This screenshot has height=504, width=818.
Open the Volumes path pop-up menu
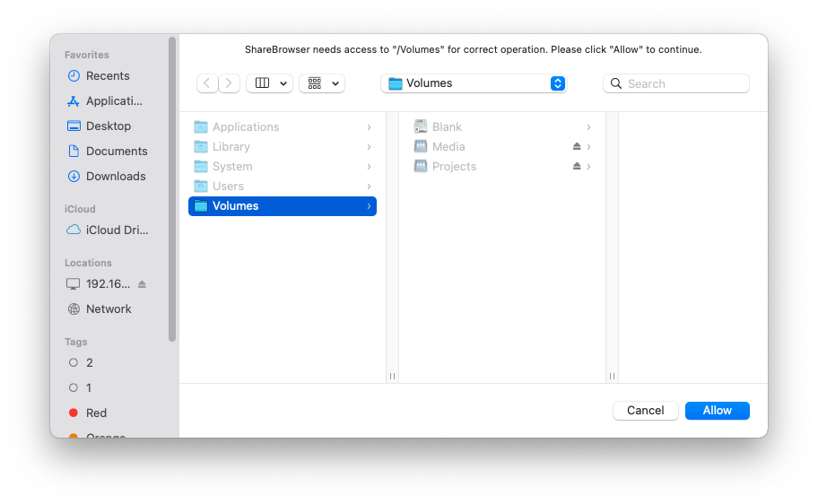pos(475,83)
